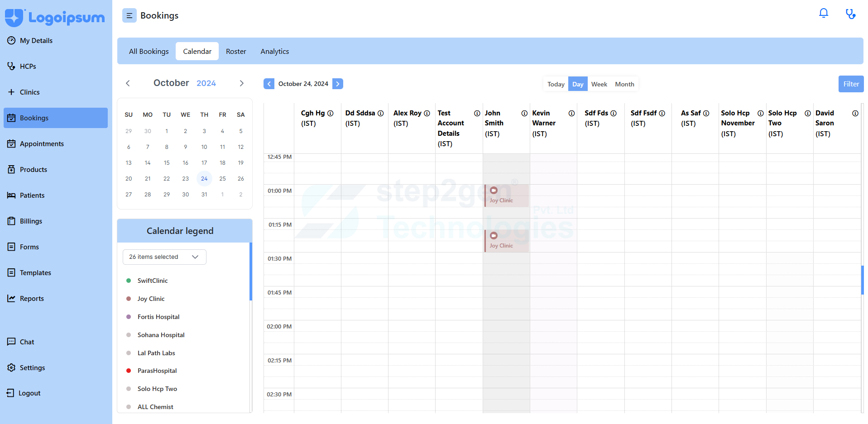Click info icon next to Dd Sddsa

point(381,113)
